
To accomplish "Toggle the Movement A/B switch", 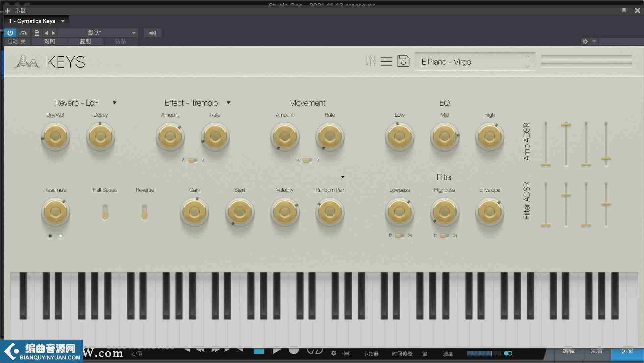I will (307, 160).
